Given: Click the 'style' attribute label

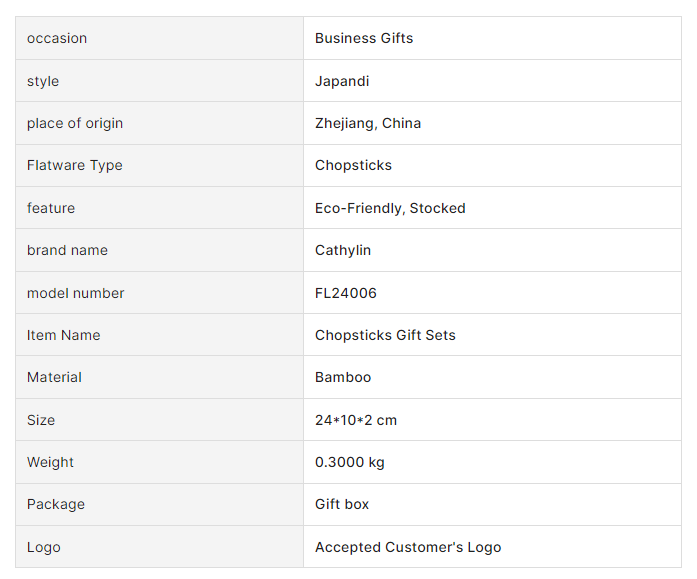Looking at the screenshot, I should coord(43,81).
